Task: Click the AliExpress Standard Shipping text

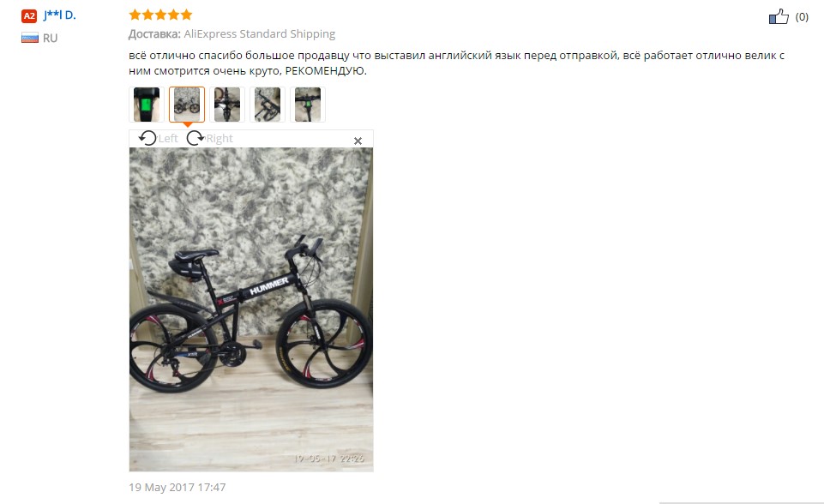Action: click(260, 33)
